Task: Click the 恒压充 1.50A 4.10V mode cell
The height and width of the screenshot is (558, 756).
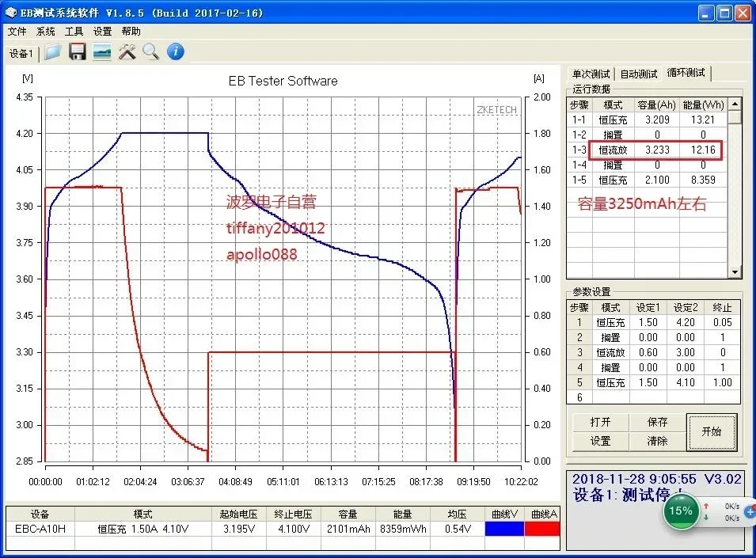Action: pyautogui.click(x=142, y=529)
